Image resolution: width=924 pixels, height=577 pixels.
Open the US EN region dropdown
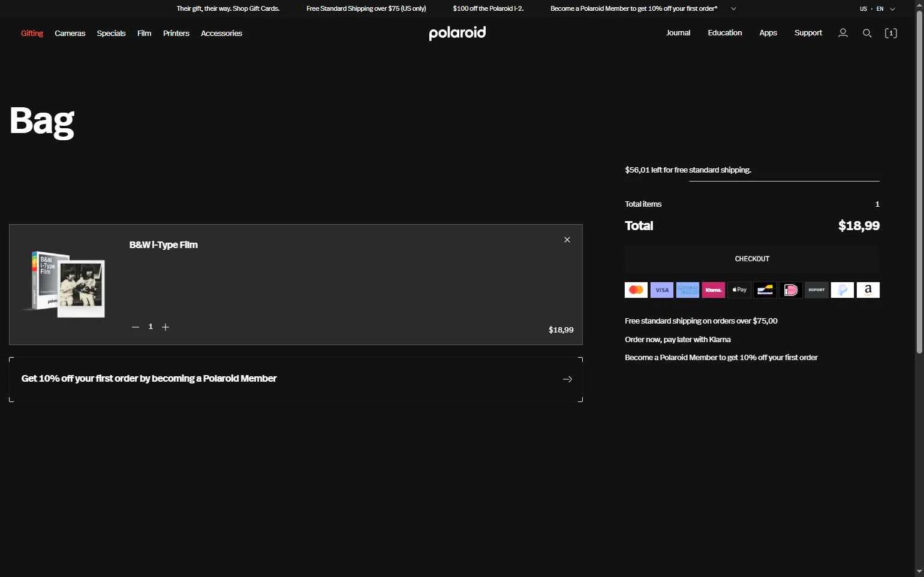click(x=877, y=9)
